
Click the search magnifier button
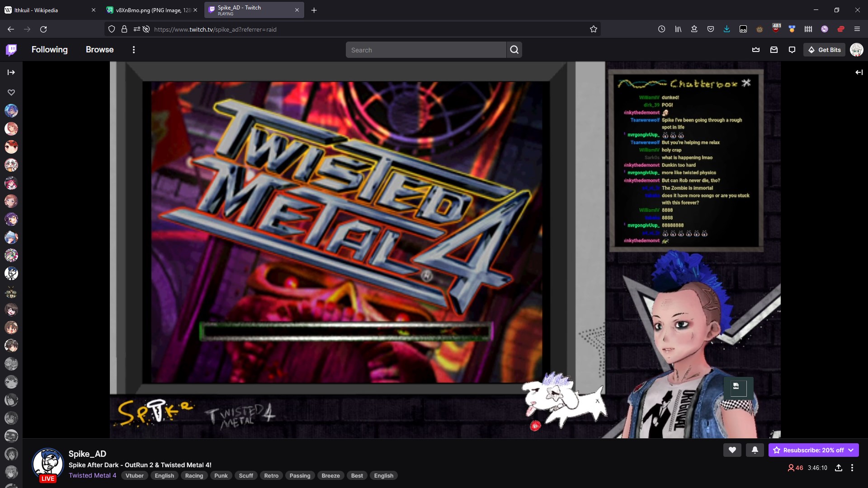514,50
